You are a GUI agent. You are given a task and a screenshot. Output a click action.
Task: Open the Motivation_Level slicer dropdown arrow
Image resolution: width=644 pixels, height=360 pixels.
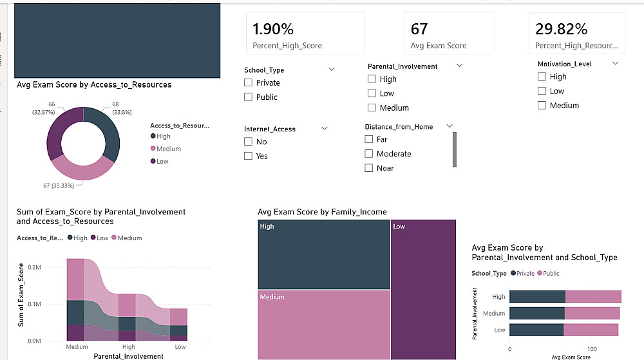coord(616,63)
